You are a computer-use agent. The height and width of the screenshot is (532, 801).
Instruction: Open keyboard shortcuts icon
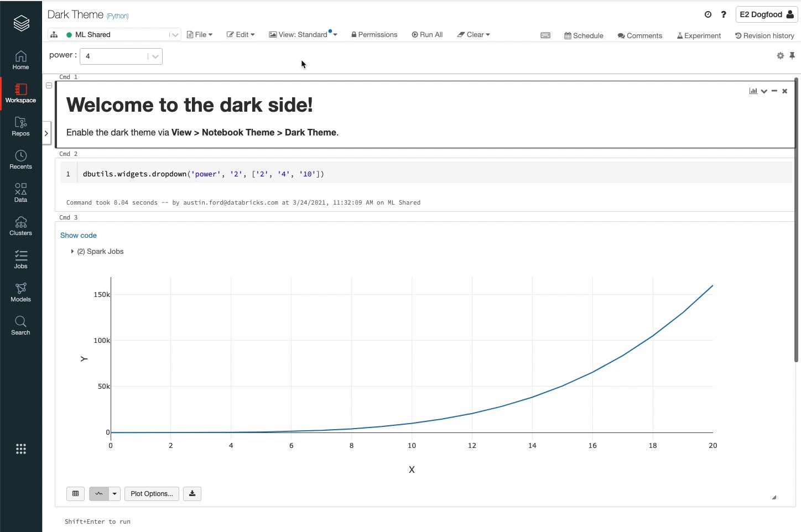coord(545,35)
